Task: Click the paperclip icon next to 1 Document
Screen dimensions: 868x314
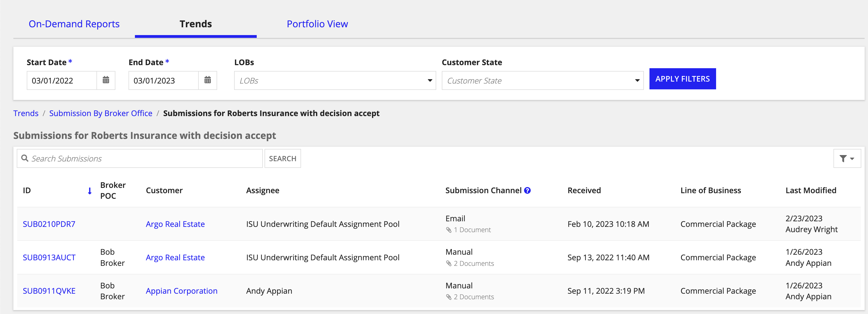Action: 448,230
